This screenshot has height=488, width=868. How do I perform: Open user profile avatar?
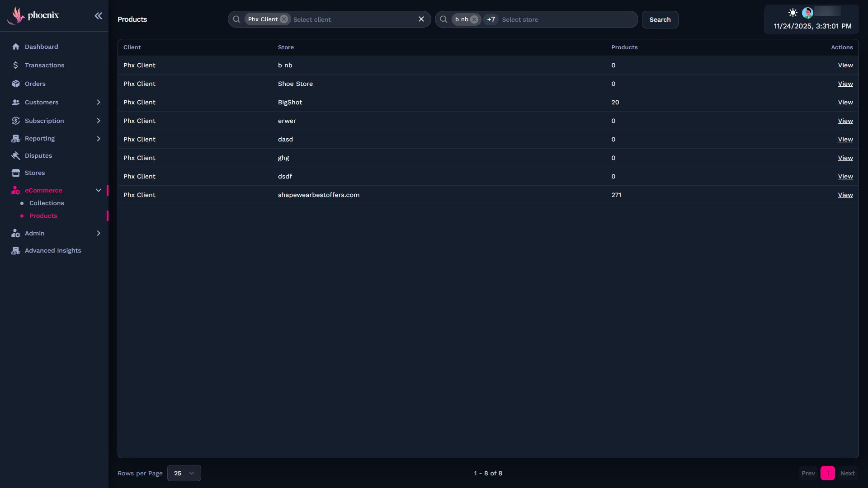click(807, 13)
